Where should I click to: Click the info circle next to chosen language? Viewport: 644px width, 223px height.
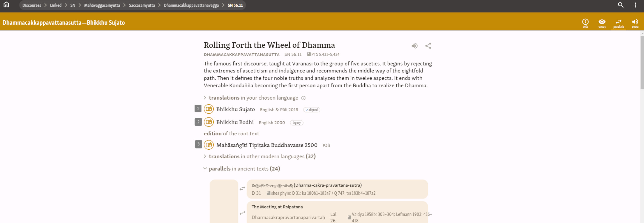pyautogui.click(x=303, y=98)
